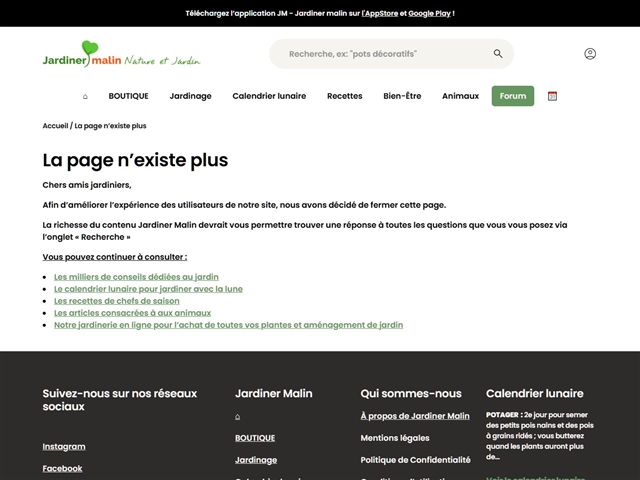Open 'À propos de Jardiner Malin' footer link
The height and width of the screenshot is (480, 640).
[415, 416]
